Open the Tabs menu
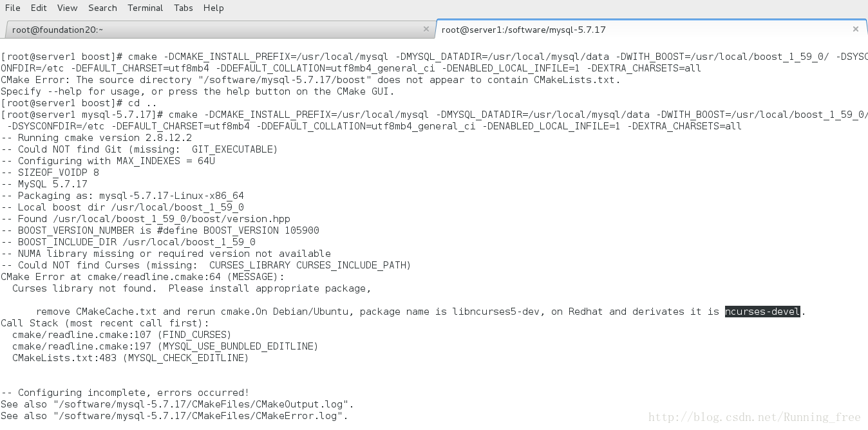The image size is (868, 430). tap(183, 8)
